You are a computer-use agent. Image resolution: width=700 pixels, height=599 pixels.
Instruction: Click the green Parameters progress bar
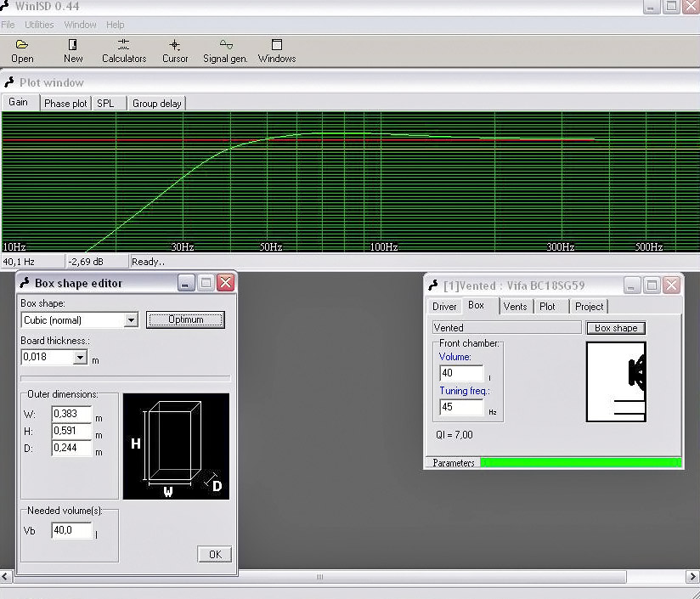coord(580,463)
